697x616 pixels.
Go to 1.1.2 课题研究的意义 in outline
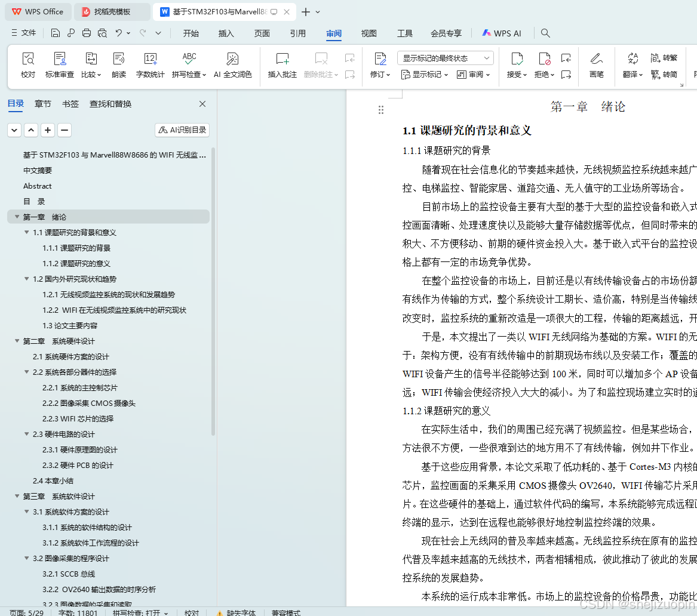[76, 263]
